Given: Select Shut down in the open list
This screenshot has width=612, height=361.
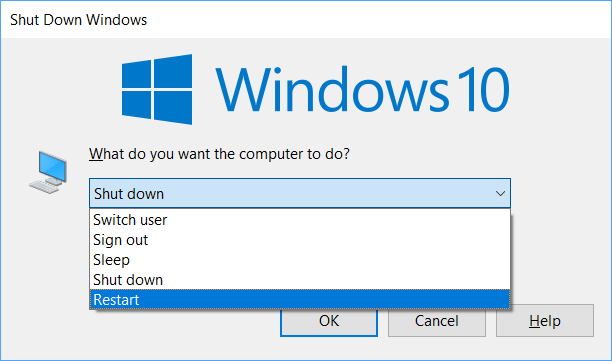Looking at the screenshot, I should tap(300, 280).
